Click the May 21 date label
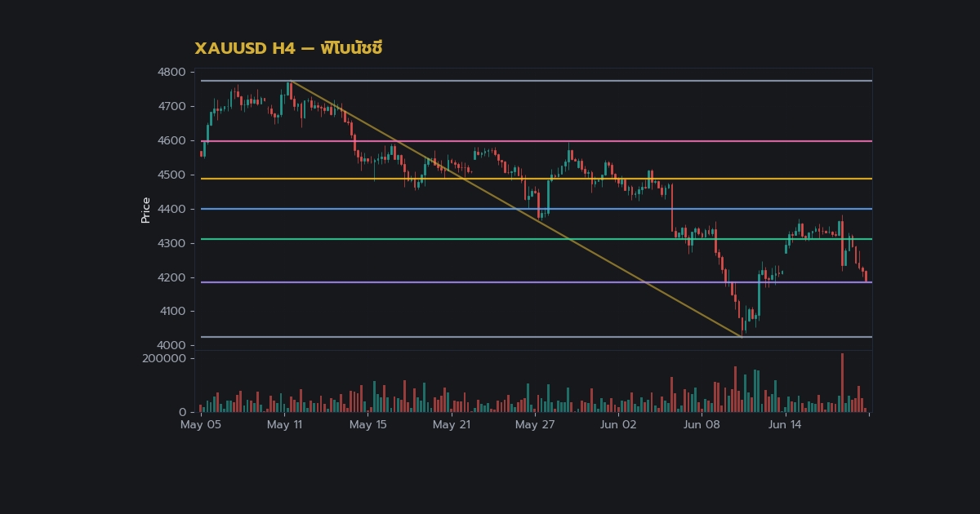 coord(452,425)
